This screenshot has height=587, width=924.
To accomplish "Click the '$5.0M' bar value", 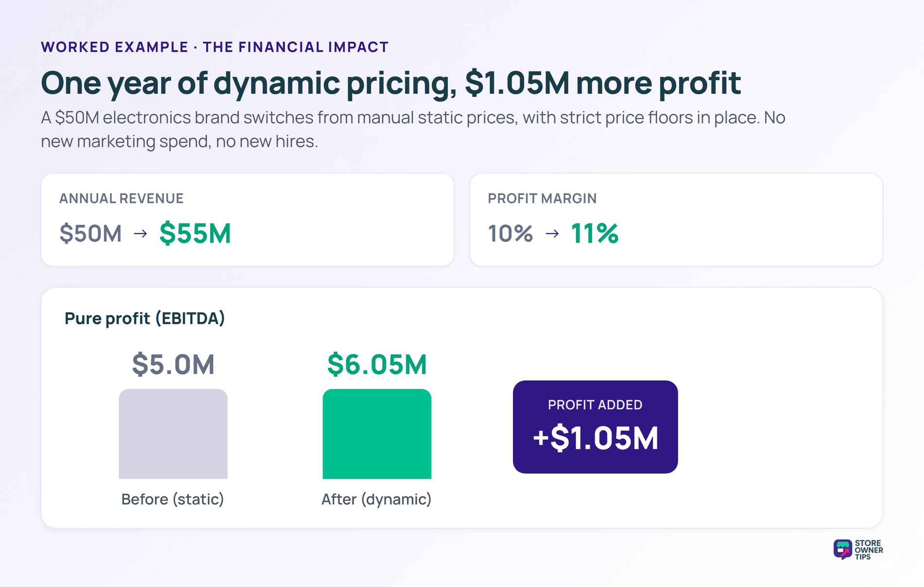I will pos(173,365).
